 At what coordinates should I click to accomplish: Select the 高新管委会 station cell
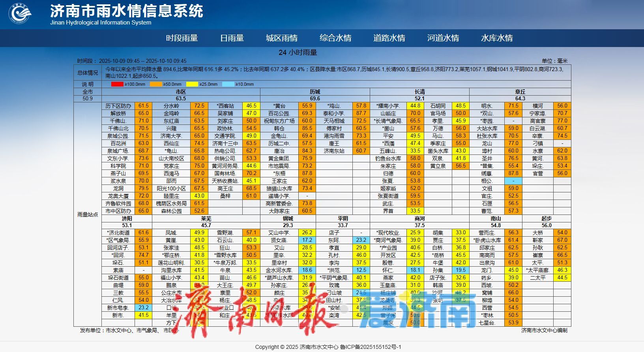pyautogui.click(x=279, y=203)
